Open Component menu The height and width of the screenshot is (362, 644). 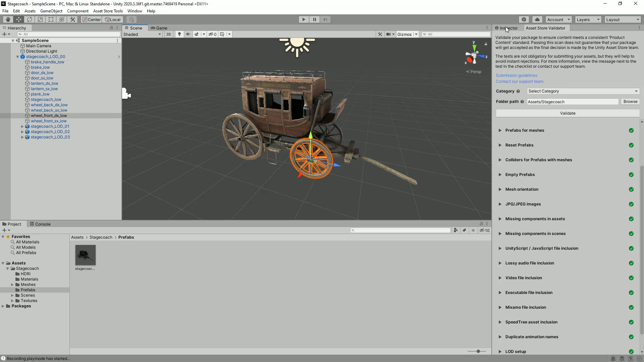click(x=77, y=11)
